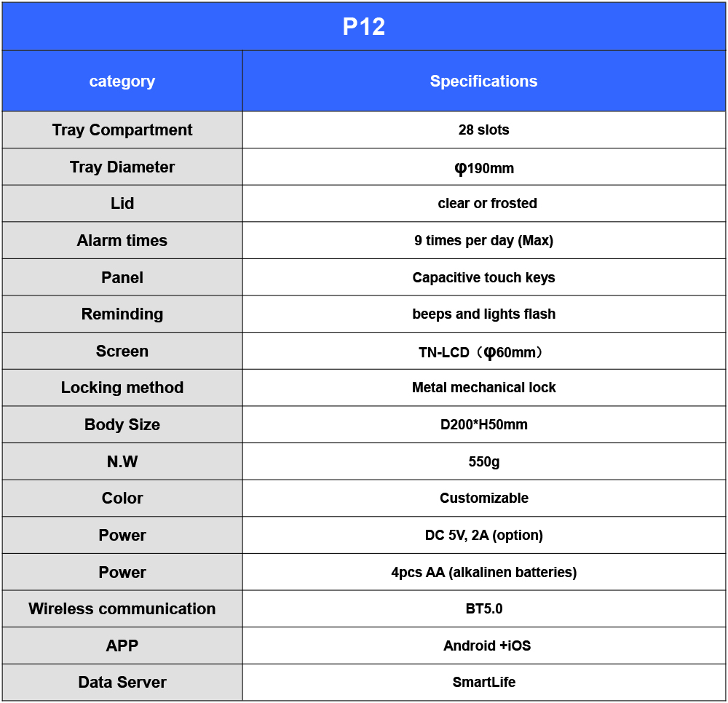The height and width of the screenshot is (703, 728).
Task: Click the '550g' net weight cell
Action: pos(483,462)
